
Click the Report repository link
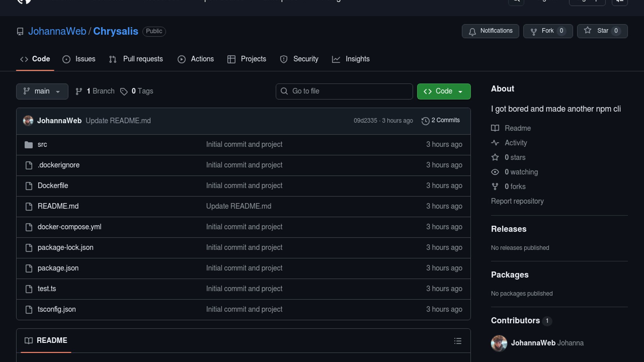point(517,201)
